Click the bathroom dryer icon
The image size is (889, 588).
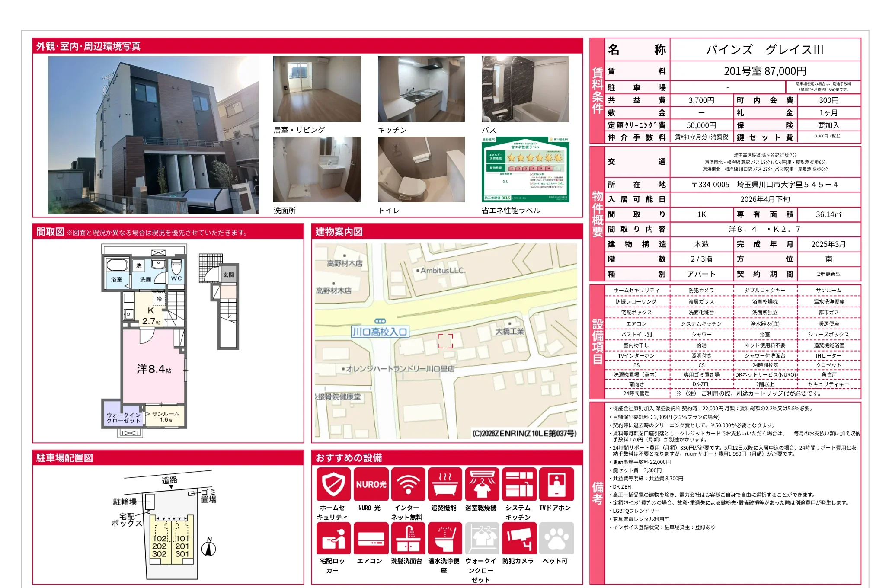pyautogui.click(x=482, y=484)
